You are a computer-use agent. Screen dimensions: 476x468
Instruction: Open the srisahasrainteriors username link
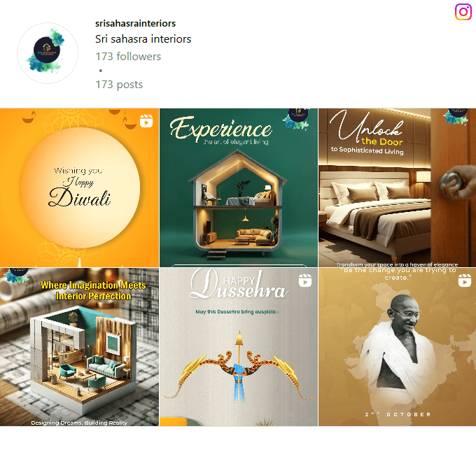tap(135, 23)
